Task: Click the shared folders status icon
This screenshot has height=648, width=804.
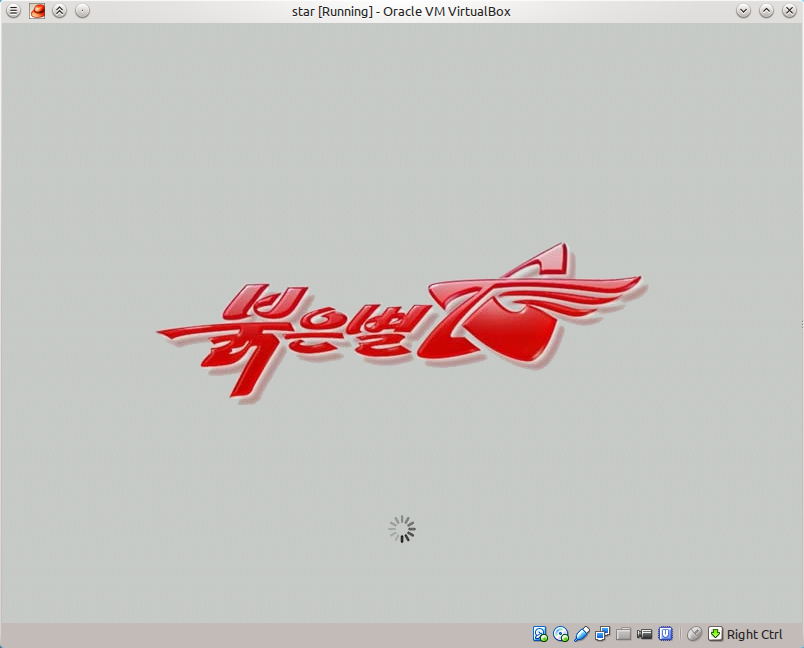Action: [x=624, y=634]
